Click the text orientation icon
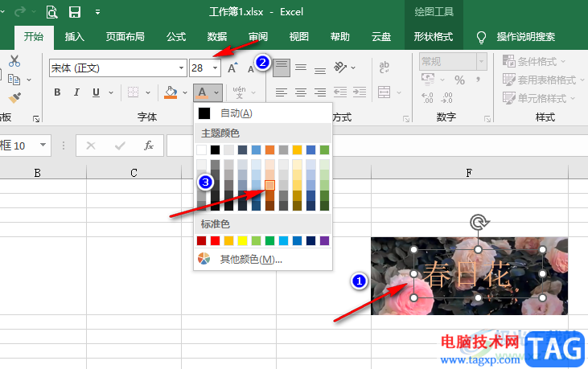Image resolution: width=588 pixels, height=369 pixels. point(341,68)
